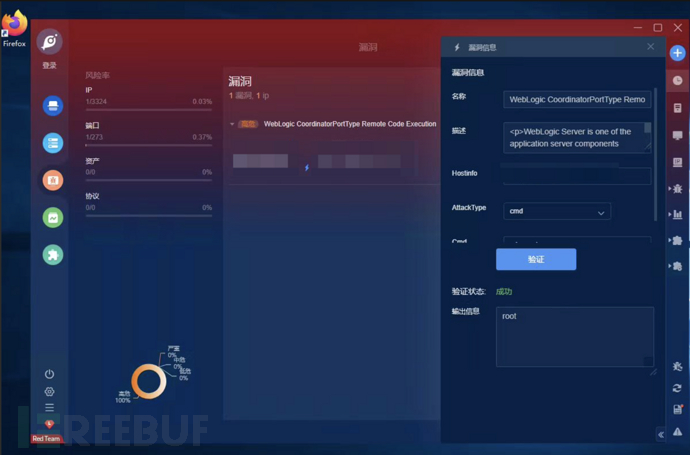Viewport: 690px width, 455px height.
Task: Click the orange 高危 severity badge
Action: tap(247, 124)
